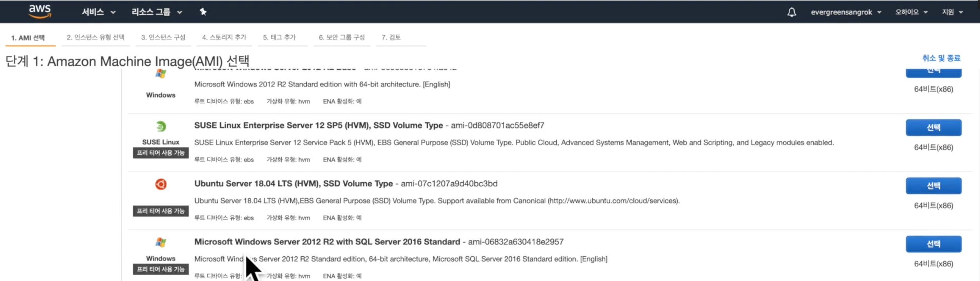The height and width of the screenshot is (281, 980).
Task: Click ami-07c1207a9d40bc3bd ID text
Action: click(x=449, y=183)
